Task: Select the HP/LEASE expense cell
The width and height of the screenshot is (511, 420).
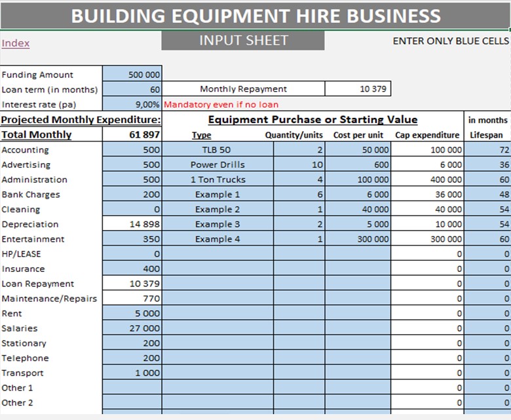Action: [132, 254]
